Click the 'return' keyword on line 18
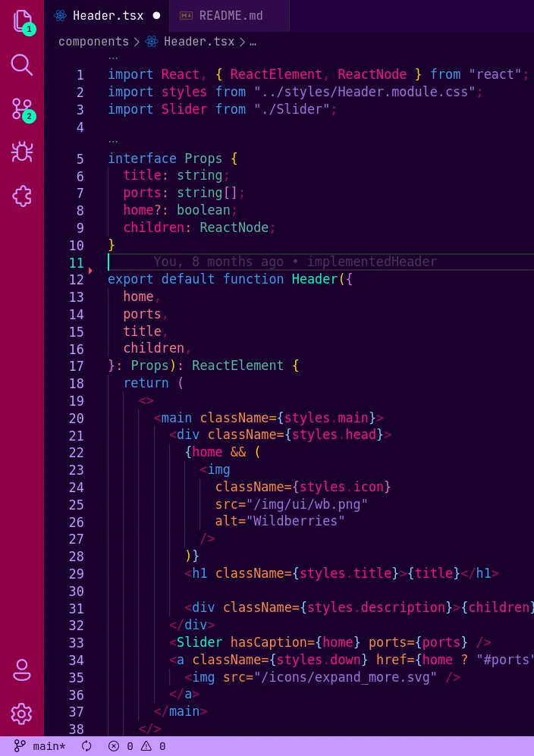The width and height of the screenshot is (534, 756). point(146,383)
